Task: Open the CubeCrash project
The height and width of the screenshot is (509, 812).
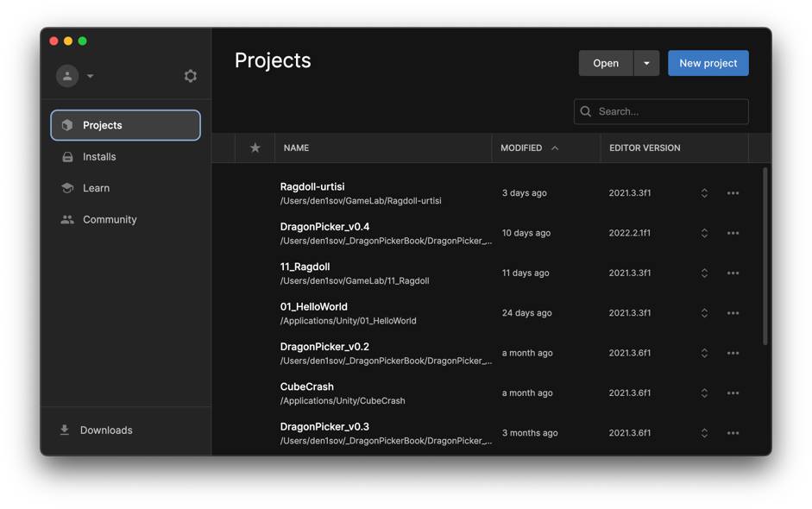Action: pos(306,386)
